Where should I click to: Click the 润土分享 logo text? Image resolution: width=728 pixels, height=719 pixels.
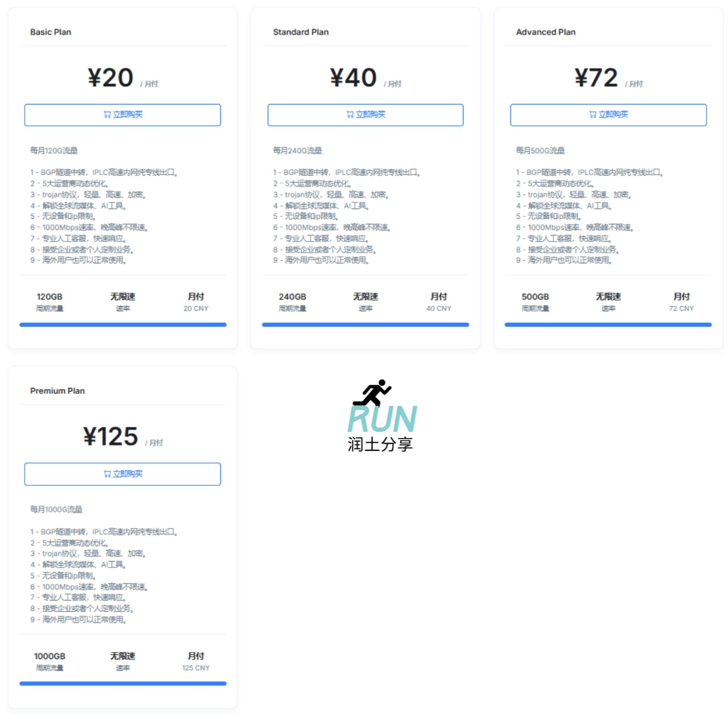tap(380, 444)
